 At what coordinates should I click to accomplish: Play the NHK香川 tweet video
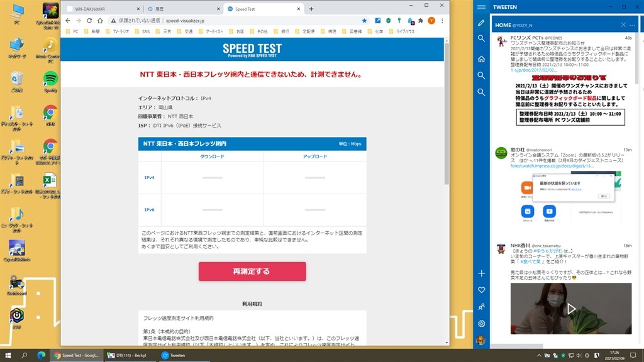coord(571,309)
